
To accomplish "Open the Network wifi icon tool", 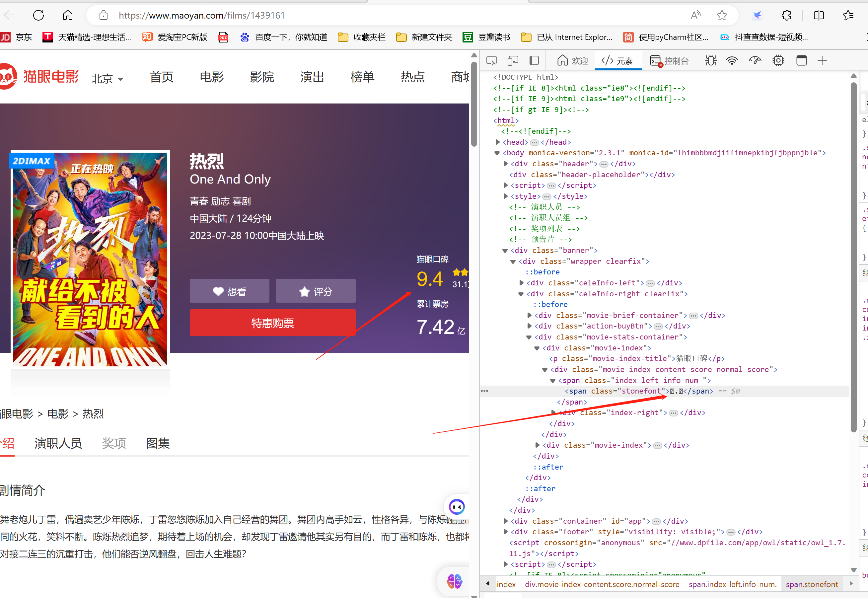I will click(x=732, y=61).
